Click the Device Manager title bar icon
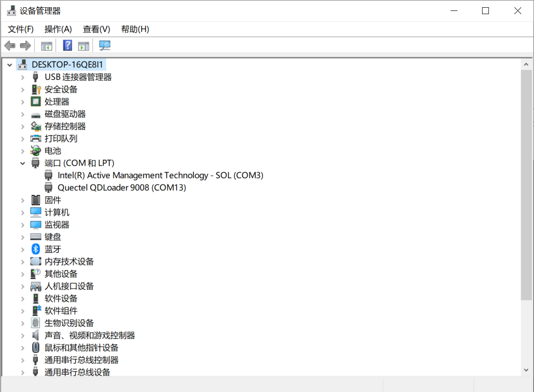Viewport: 534px width, 392px height. pos(11,10)
